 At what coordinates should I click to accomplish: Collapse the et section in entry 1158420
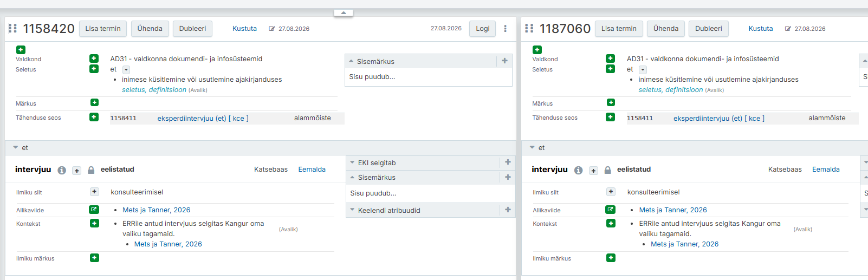click(x=16, y=147)
